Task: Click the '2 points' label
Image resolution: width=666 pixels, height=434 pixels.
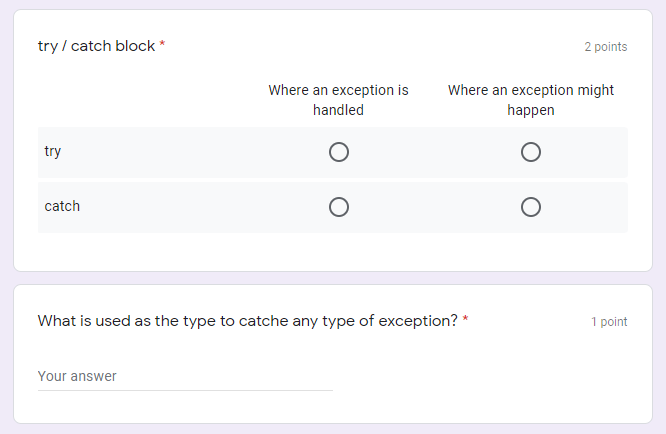Action: tap(606, 47)
